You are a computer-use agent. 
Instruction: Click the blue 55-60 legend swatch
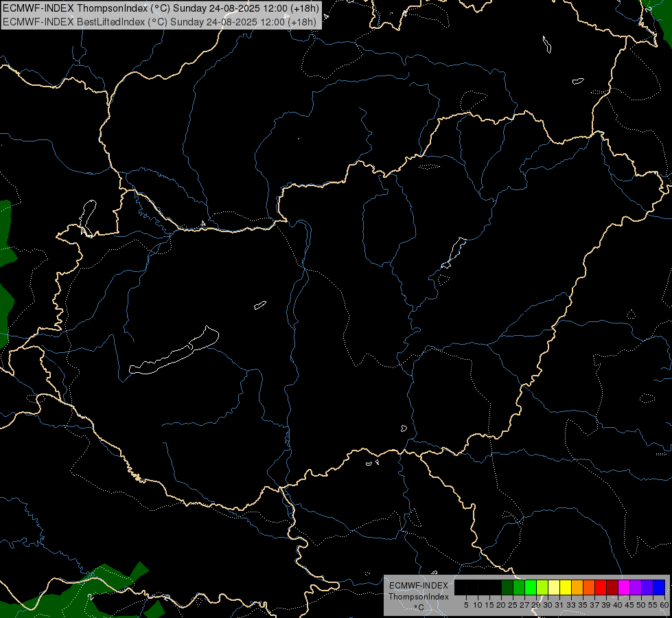coord(659,587)
